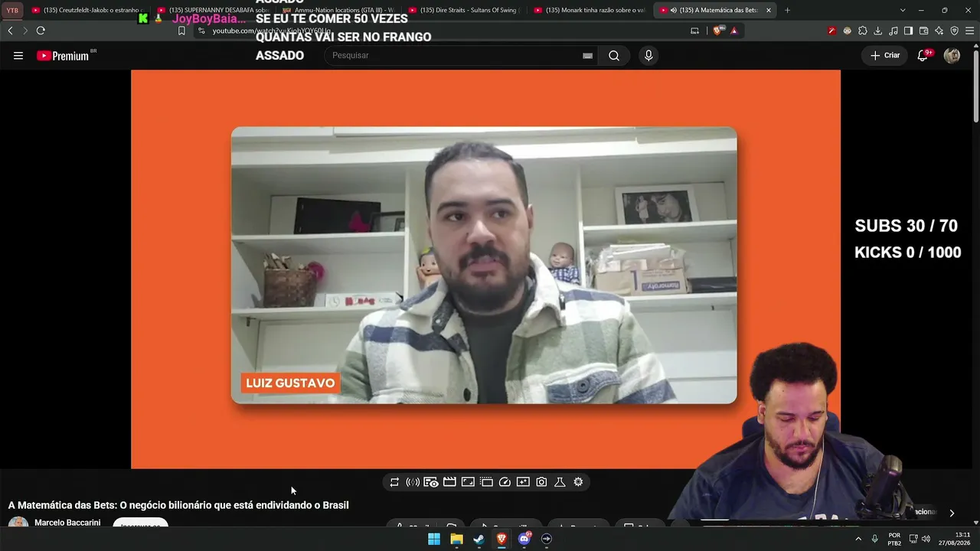
Task: Start voice search with the microphone
Action: click(x=648, y=55)
